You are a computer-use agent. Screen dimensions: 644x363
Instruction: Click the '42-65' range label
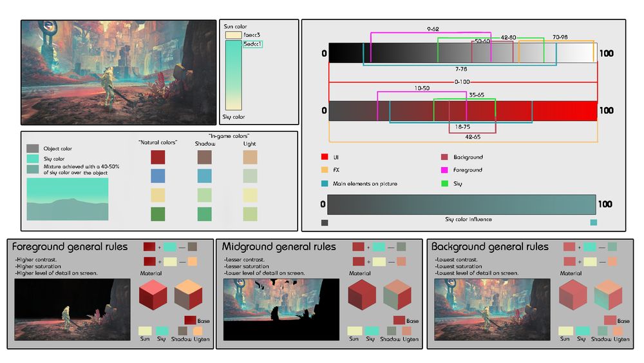473,137
